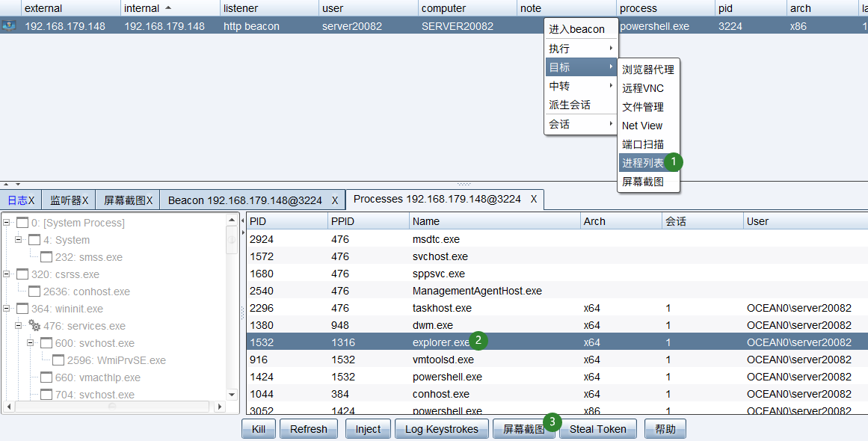Viewport: 868px width, 441px height.
Task: Close the Beacon 192.168.179.148@3224 tab
Action: click(335, 200)
